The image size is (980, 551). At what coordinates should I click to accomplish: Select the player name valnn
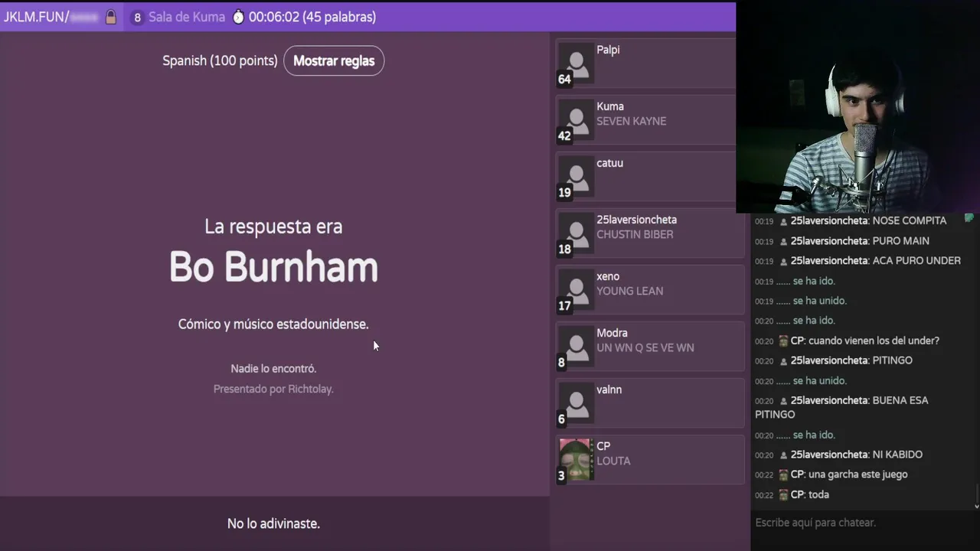point(609,390)
